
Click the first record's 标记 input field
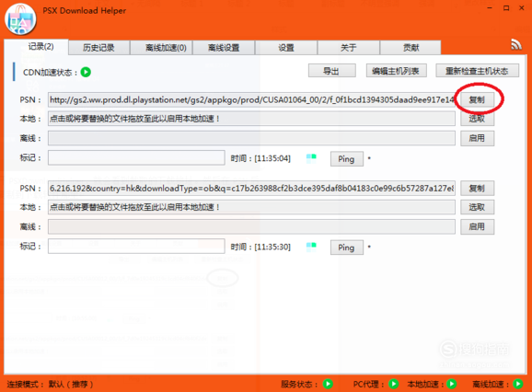136,157
